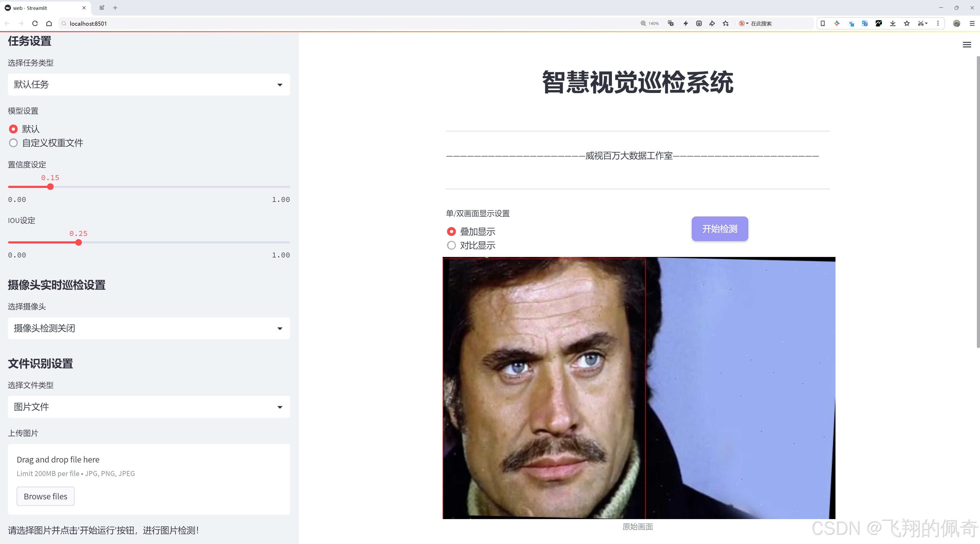
Task: Open a new browser tab with plus icon
Action: pyautogui.click(x=115, y=8)
